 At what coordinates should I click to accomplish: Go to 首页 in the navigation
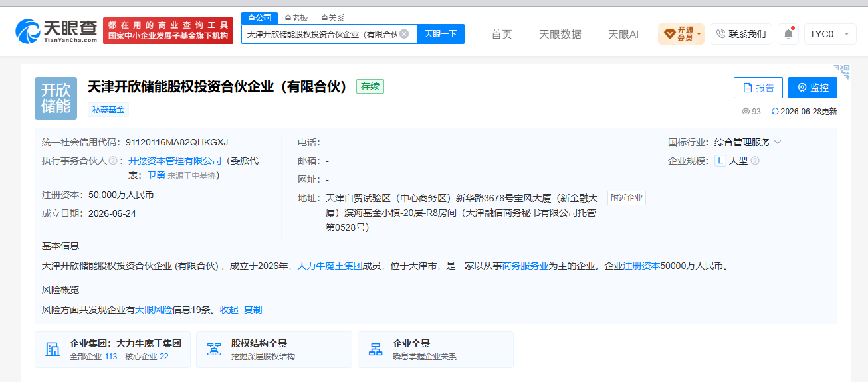(x=502, y=34)
